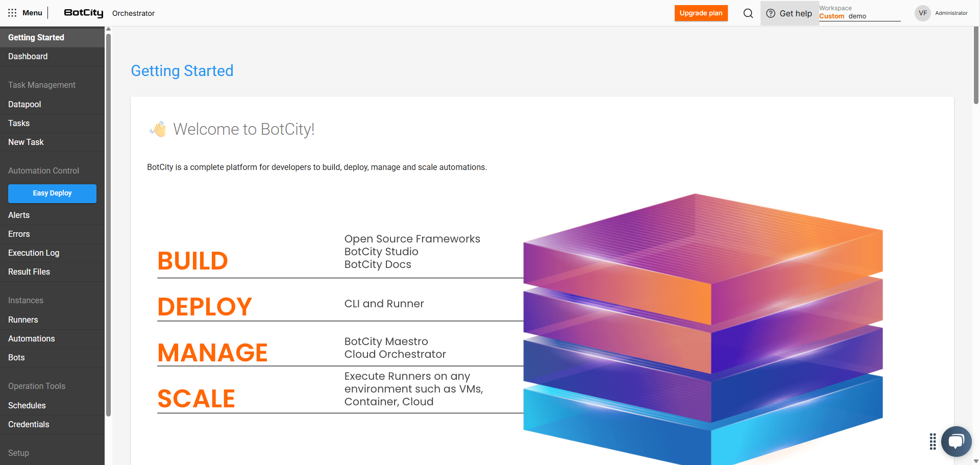This screenshot has width=980, height=465.
Task: Open the Errors page
Action: pyautogui.click(x=52, y=234)
